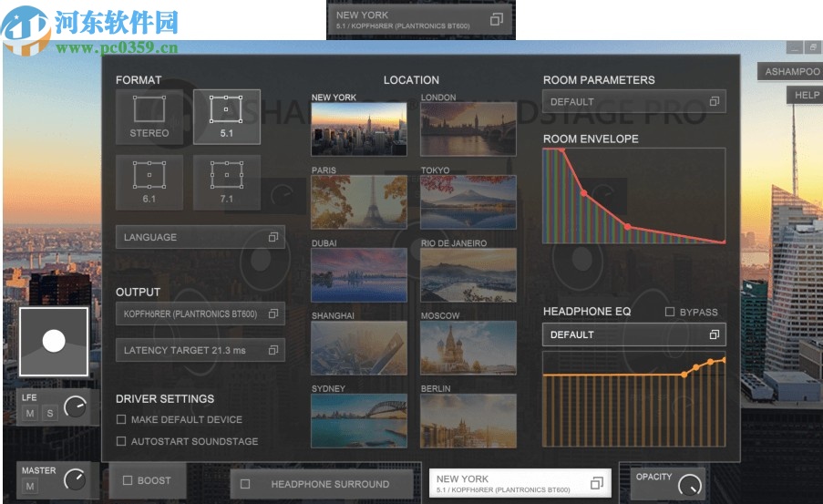Click the OPACITY knob
The image size is (823, 504).
[x=690, y=485]
